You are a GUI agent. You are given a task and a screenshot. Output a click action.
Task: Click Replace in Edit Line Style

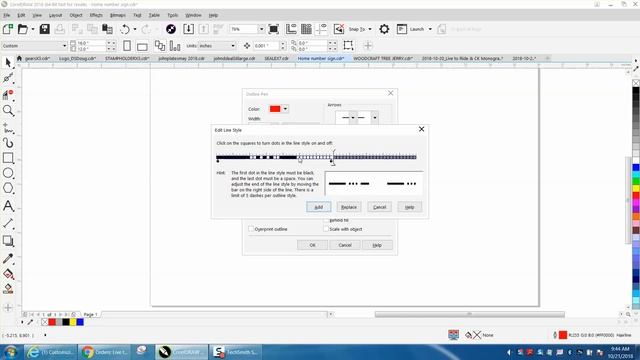tap(349, 207)
